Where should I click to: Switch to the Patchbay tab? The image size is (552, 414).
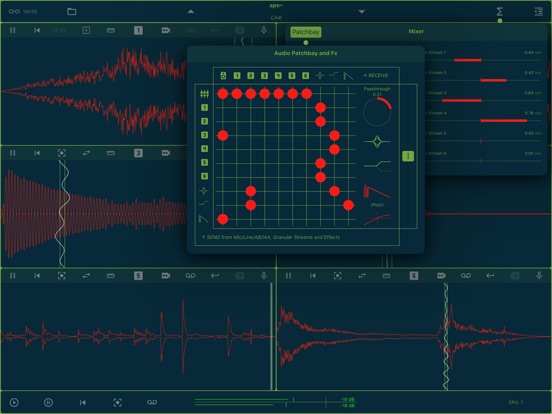pos(306,32)
